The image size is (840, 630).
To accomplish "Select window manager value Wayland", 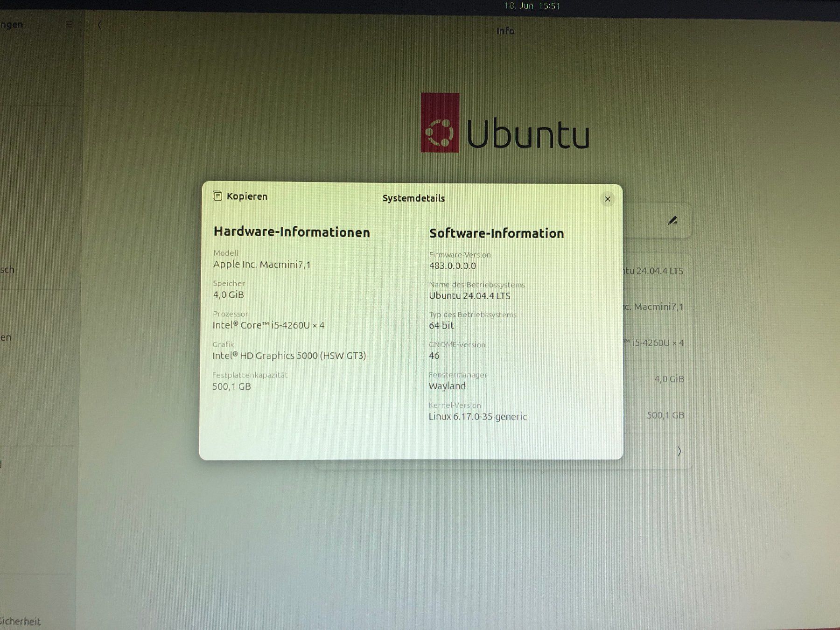I will (x=447, y=386).
